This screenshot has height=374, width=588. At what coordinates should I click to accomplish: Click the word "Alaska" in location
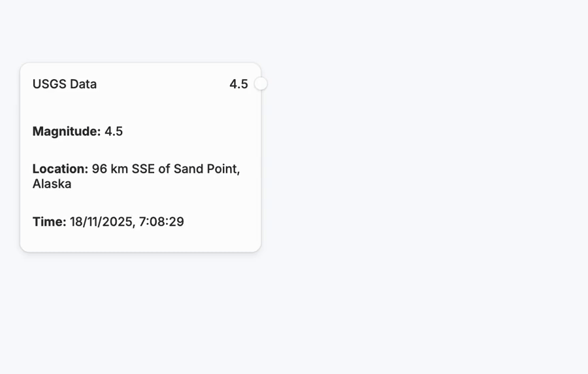coord(52,184)
